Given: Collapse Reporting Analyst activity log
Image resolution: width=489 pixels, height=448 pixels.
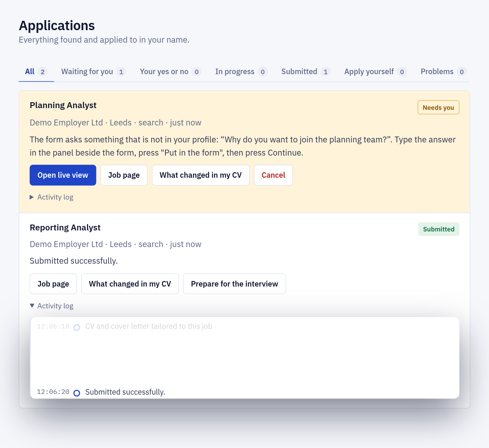Looking at the screenshot, I should pos(52,306).
